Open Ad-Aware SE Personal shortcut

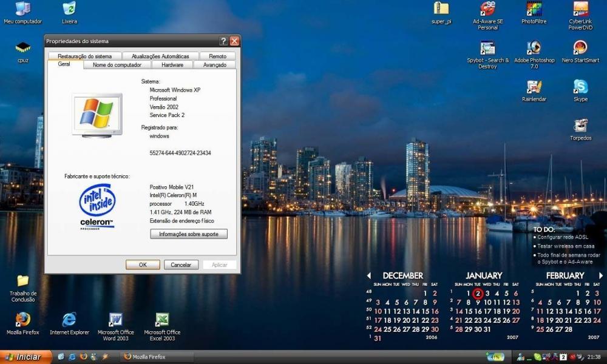487,9
